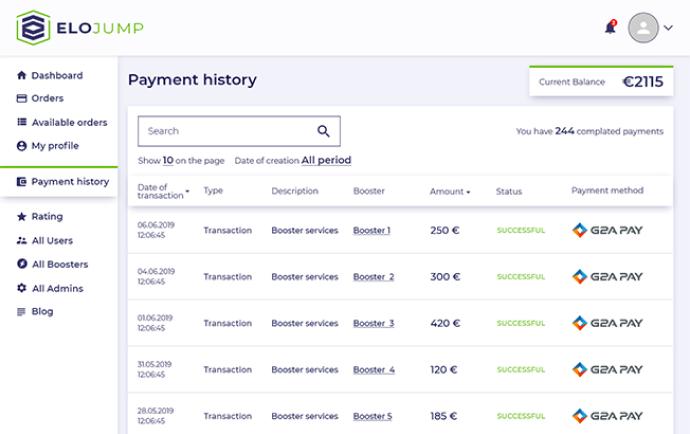Click the Dashboard home icon
The image size is (690, 434).
pyautogui.click(x=22, y=76)
